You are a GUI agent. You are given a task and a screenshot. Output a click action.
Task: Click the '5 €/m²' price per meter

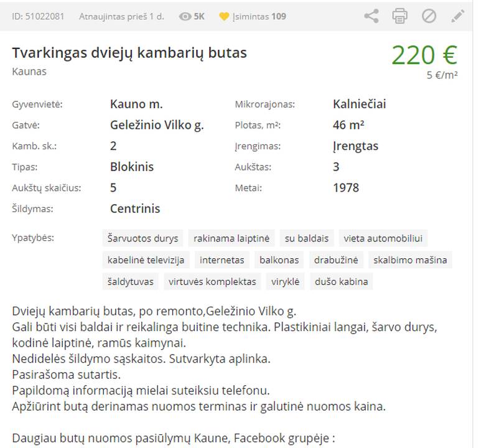pos(442,75)
